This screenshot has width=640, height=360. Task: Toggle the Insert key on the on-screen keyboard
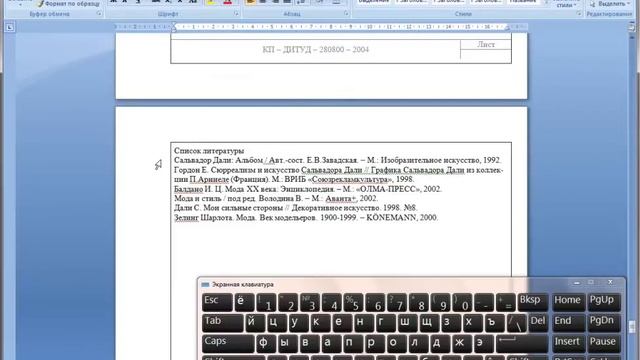(x=568, y=343)
